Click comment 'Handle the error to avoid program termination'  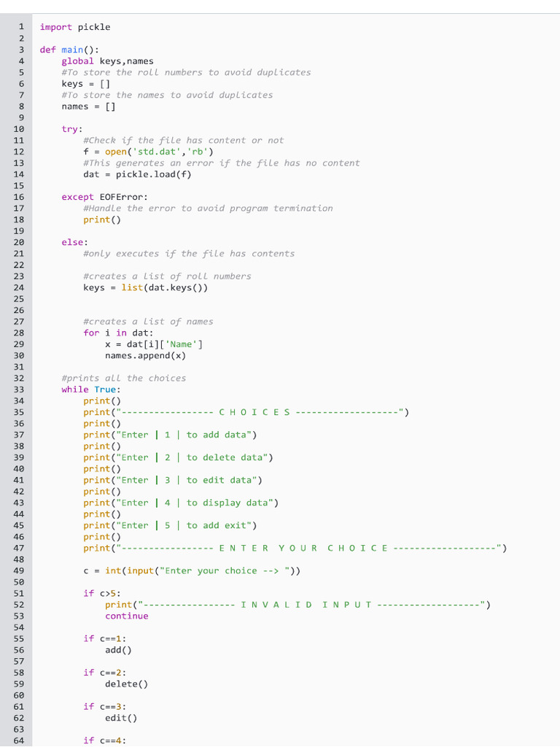pos(208,208)
